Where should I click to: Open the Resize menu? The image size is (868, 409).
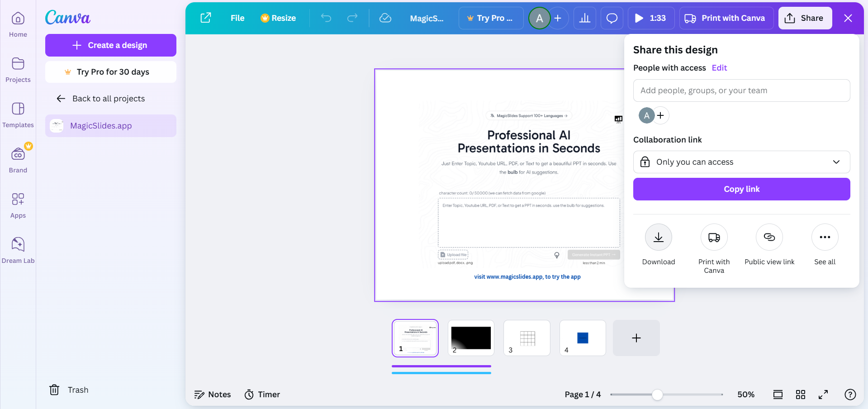tap(278, 18)
